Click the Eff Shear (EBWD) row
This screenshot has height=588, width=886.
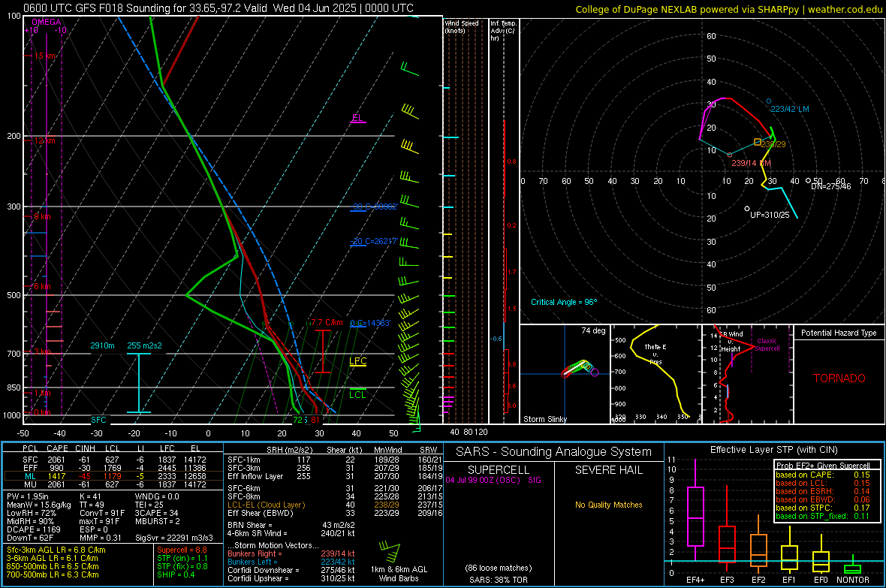[335, 514]
